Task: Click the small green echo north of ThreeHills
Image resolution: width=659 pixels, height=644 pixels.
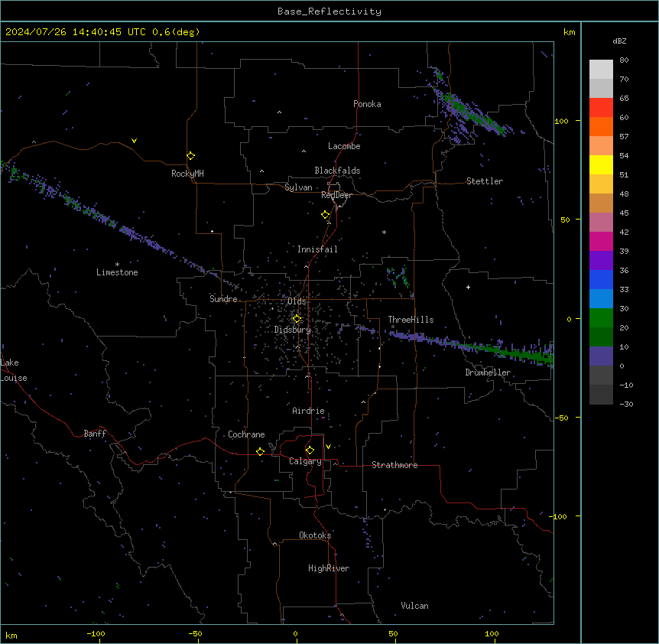Action: click(x=398, y=278)
